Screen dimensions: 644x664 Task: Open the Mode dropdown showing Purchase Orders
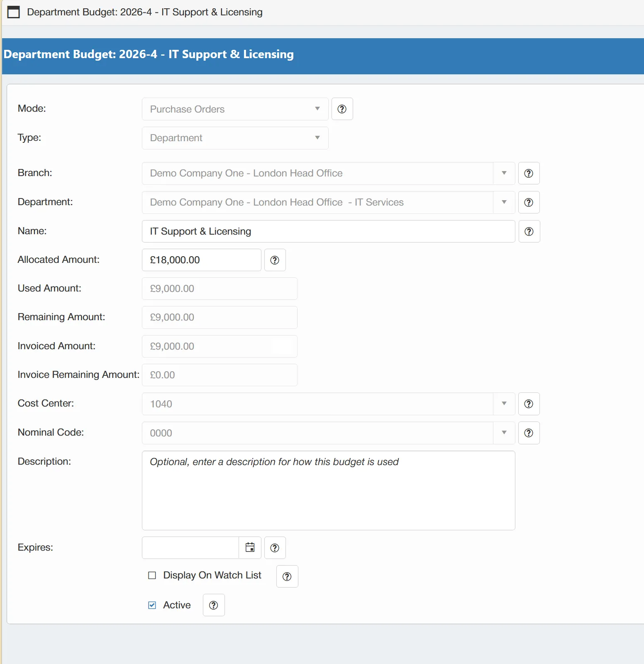tap(235, 109)
